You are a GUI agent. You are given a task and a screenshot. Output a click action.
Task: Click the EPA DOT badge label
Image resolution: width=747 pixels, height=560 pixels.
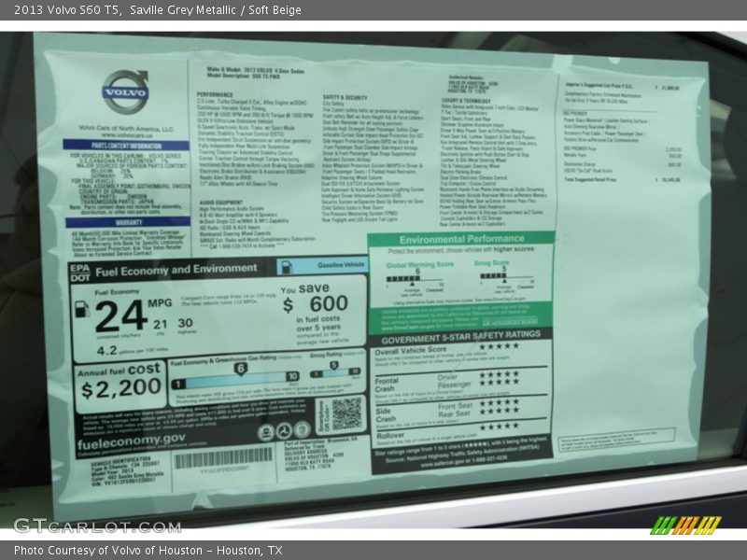tap(78, 271)
